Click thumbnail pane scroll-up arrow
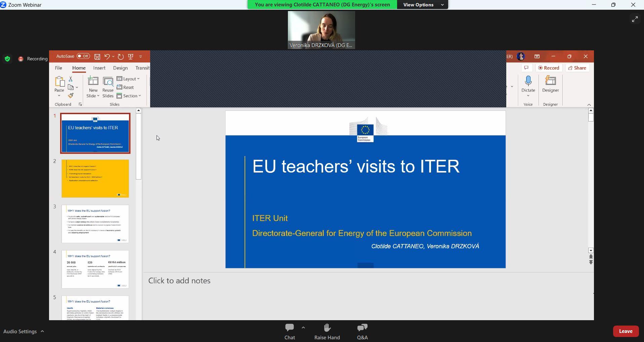 tap(138, 110)
